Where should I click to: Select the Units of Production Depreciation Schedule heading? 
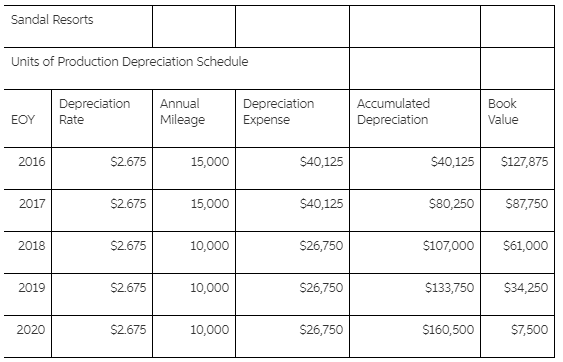pyautogui.click(x=176, y=68)
